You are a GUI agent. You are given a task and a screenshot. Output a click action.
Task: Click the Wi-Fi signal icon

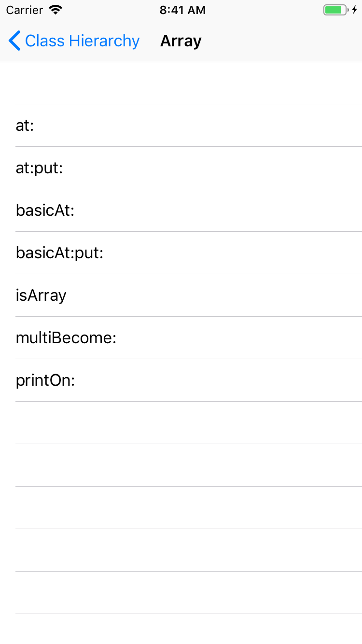[x=56, y=10]
